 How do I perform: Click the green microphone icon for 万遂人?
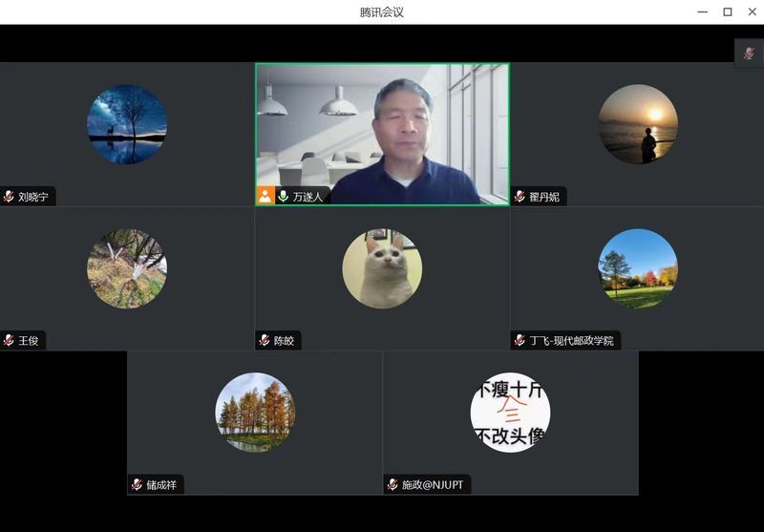click(x=283, y=196)
